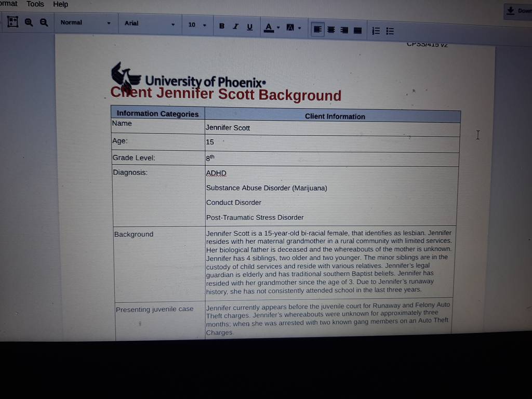532x399 pixels.
Task: Click the Conduct Disorder text
Action: click(x=233, y=203)
